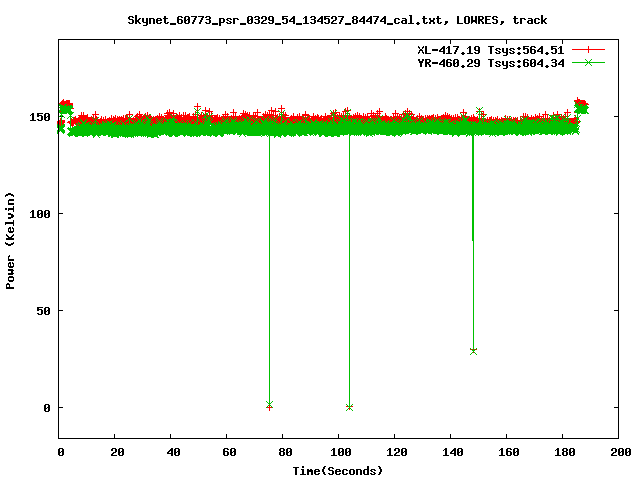Click the x-axis tick label 100
Image resolution: width=640 pixels, height=480 pixels.
coord(341,452)
